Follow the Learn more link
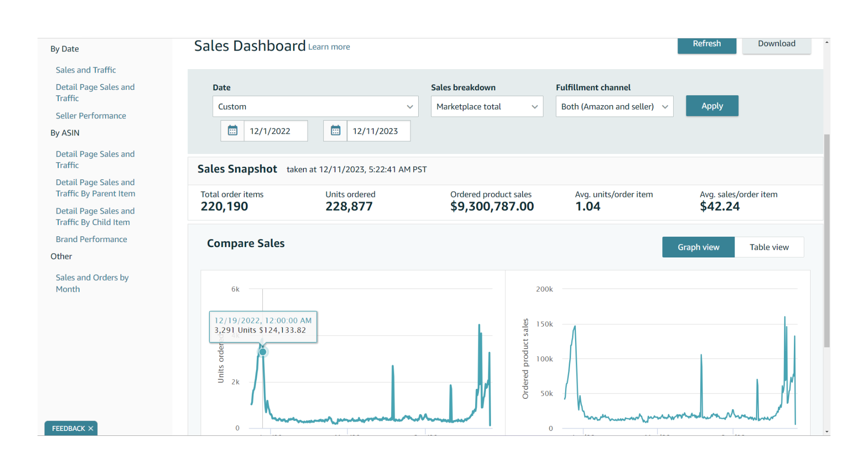The width and height of the screenshot is (868, 472). (329, 47)
